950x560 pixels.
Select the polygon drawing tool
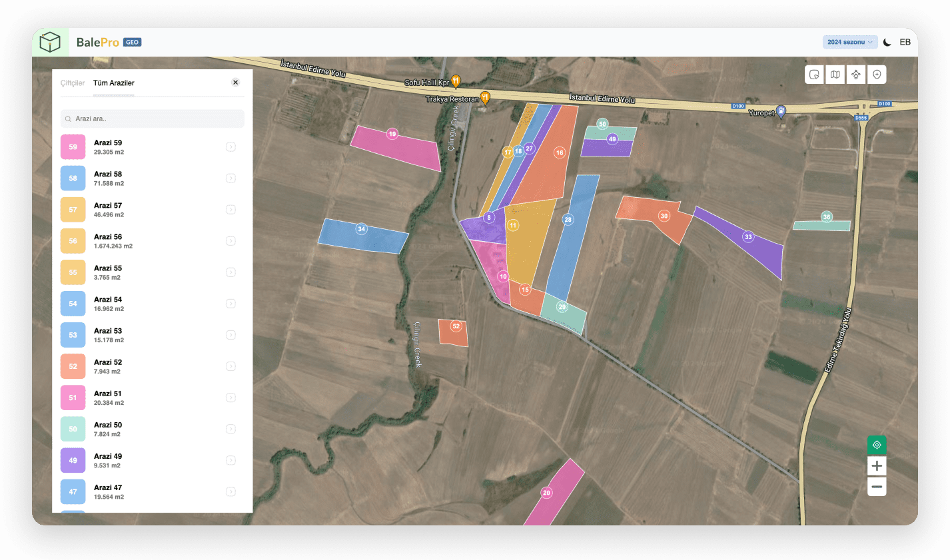tap(856, 75)
